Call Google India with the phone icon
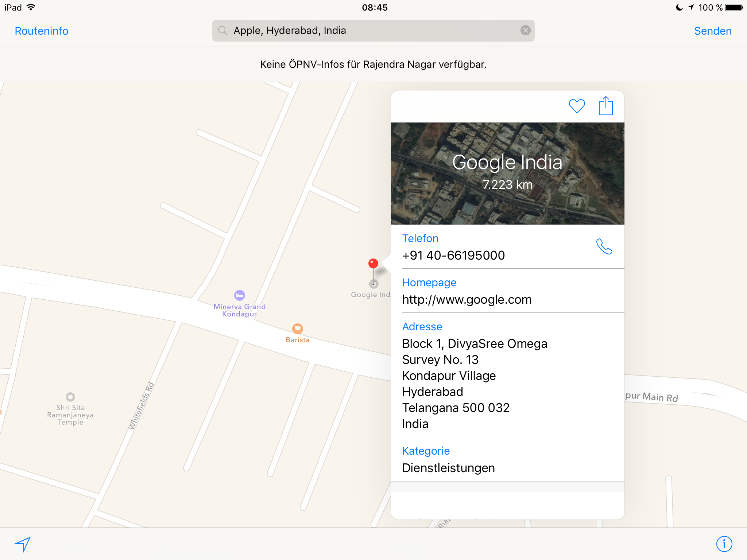The width and height of the screenshot is (747, 560). click(x=604, y=247)
